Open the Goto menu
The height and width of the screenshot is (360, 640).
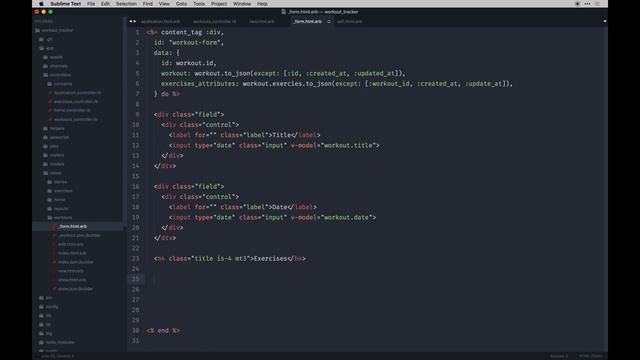pyautogui.click(x=181, y=4)
